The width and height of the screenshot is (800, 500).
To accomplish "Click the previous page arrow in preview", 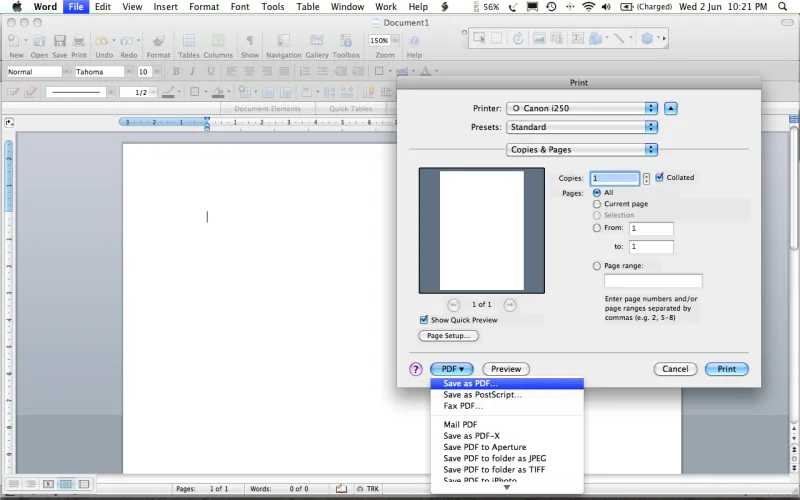I will click(x=453, y=305).
